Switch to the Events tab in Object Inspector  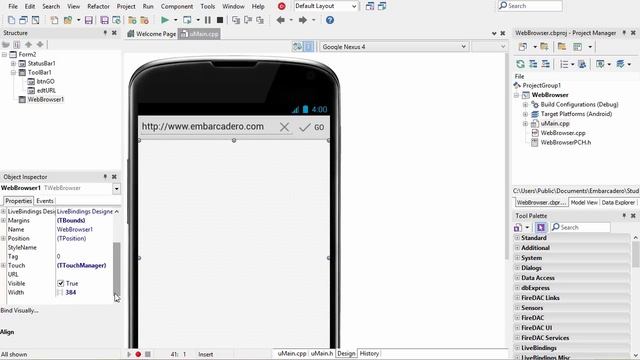coord(45,201)
